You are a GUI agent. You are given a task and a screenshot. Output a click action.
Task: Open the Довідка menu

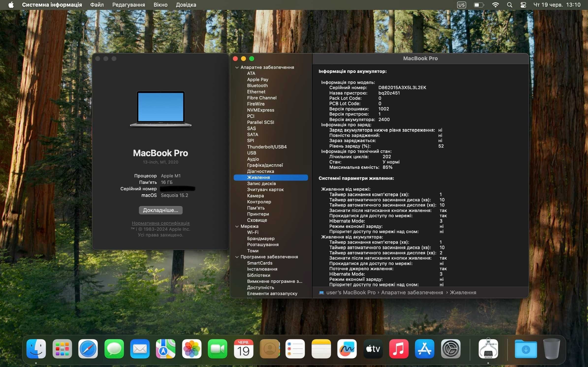click(x=186, y=5)
